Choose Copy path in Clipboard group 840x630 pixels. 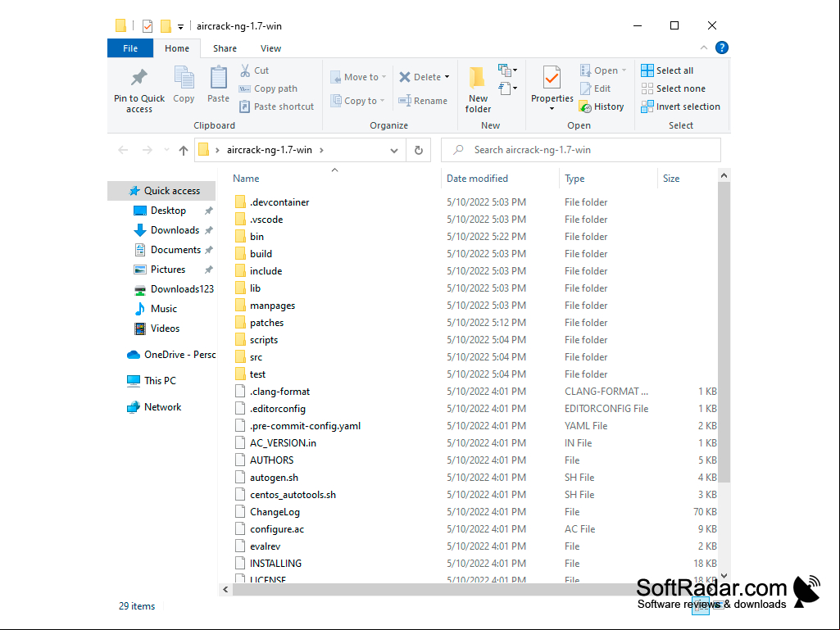coord(269,88)
